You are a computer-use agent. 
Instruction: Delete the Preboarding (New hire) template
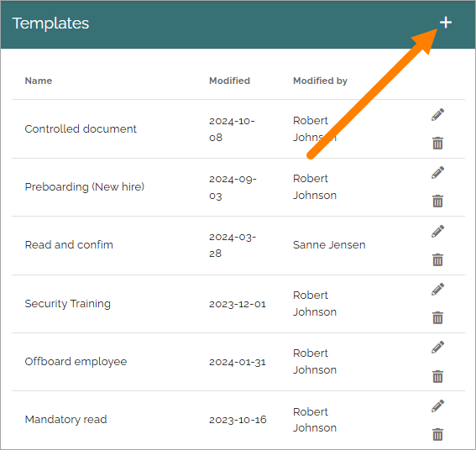coord(437,201)
